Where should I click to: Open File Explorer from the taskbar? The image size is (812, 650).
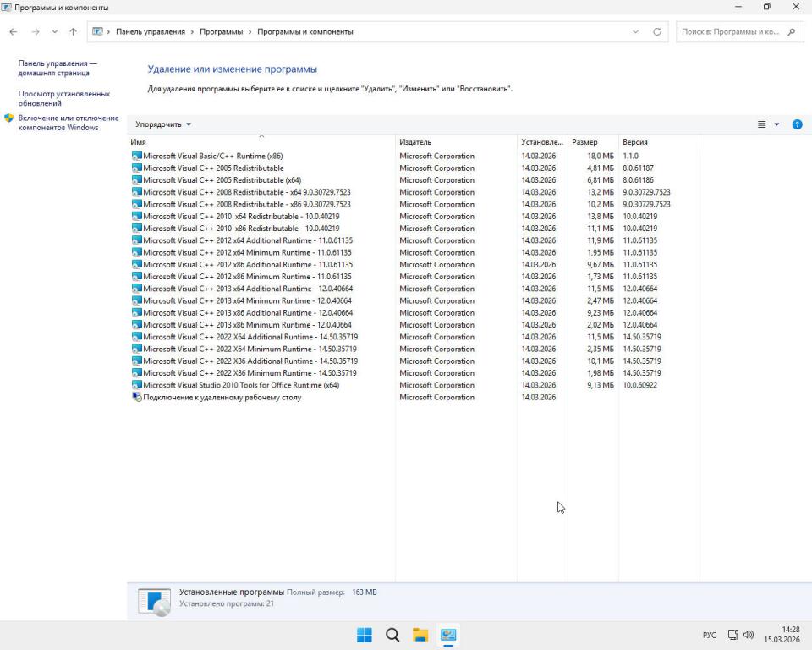point(420,635)
